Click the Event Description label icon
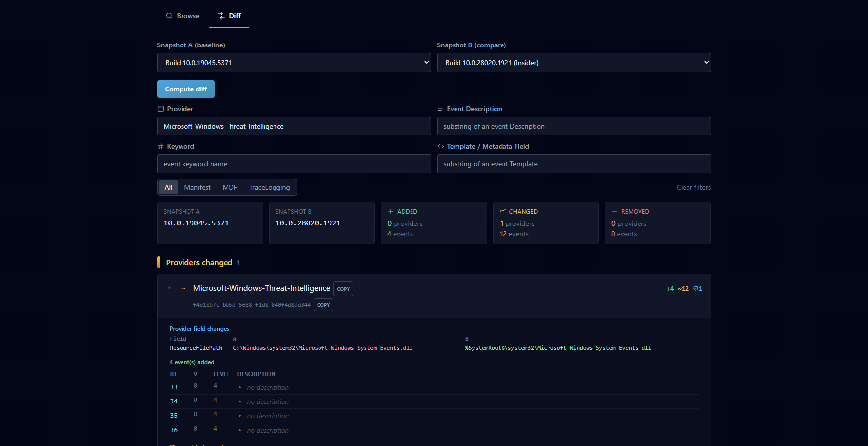Viewport: 868px width, 446px height. (440, 109)
